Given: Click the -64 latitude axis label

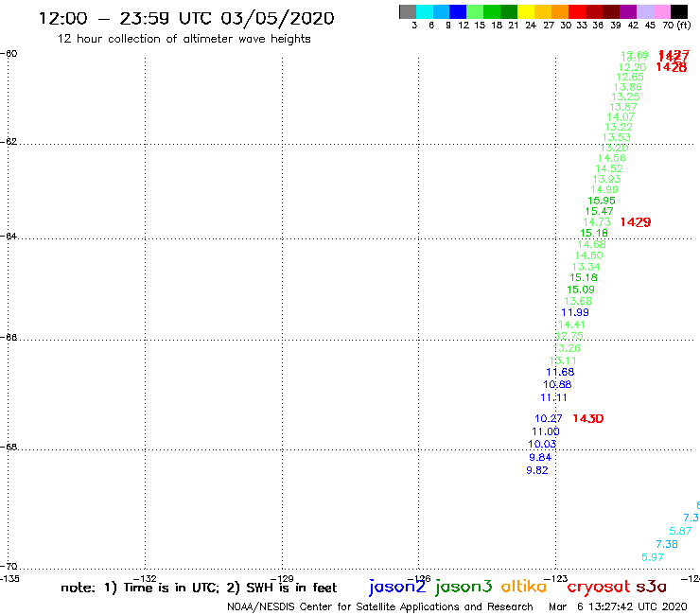Looking at the screenshot, I should (x=9, y=236).
